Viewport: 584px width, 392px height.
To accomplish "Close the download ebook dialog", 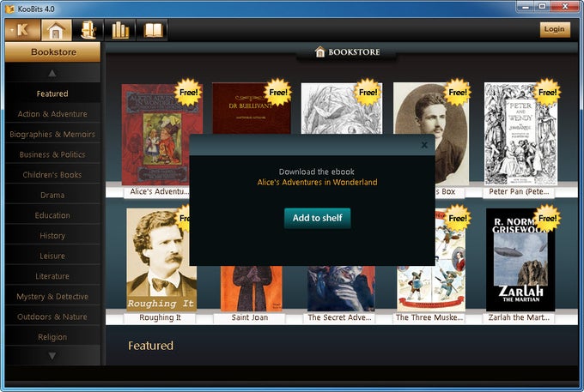I will point(424,145).
